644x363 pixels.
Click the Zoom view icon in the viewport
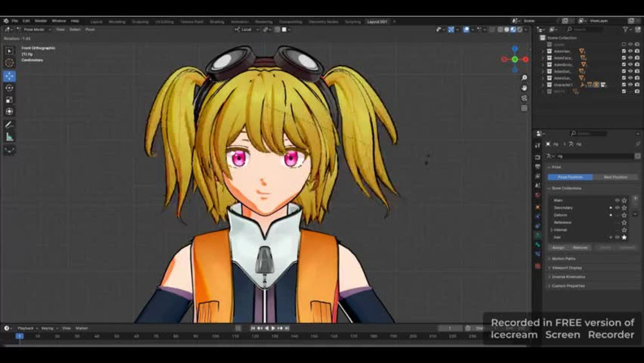point(524,78)
